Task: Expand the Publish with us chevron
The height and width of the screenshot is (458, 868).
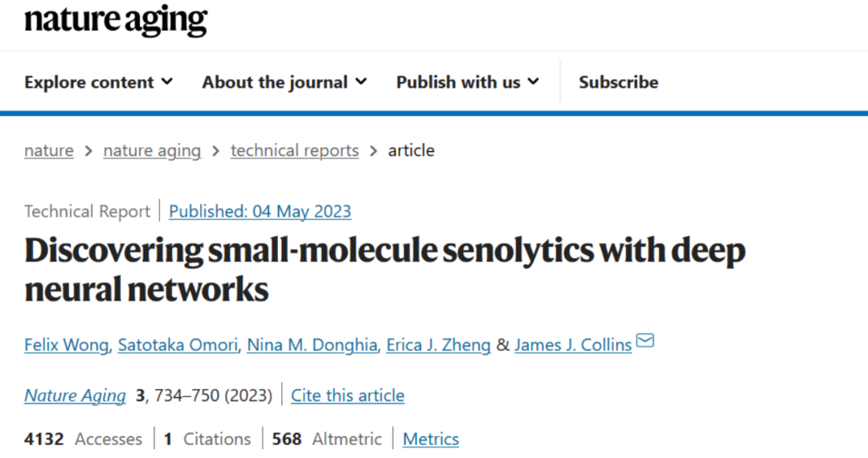Action: [533, 82]
